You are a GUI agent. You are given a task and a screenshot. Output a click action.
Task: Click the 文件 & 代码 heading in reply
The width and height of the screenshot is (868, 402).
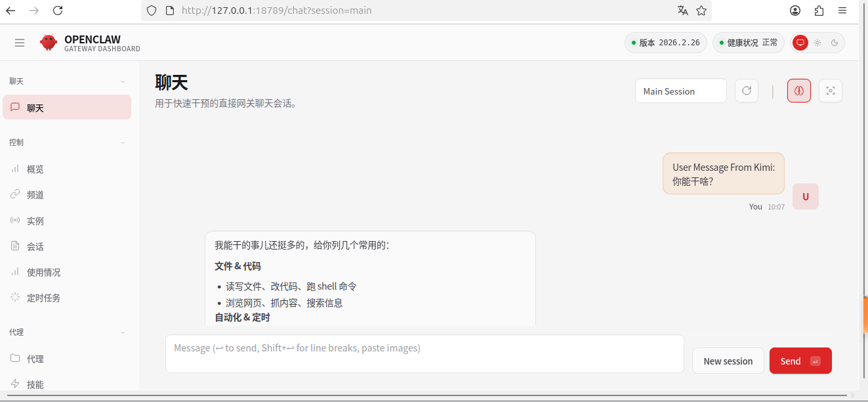(238, 266)
